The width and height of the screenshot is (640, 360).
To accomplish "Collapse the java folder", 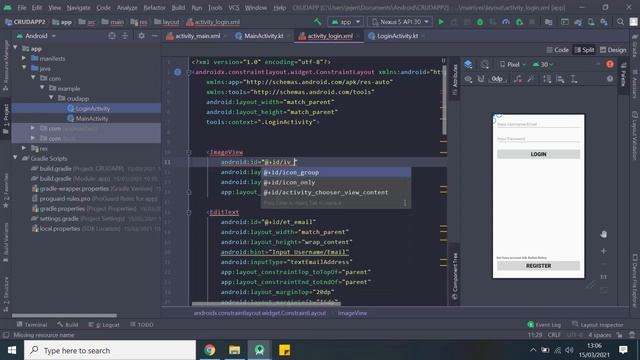I will pos(24,68).
